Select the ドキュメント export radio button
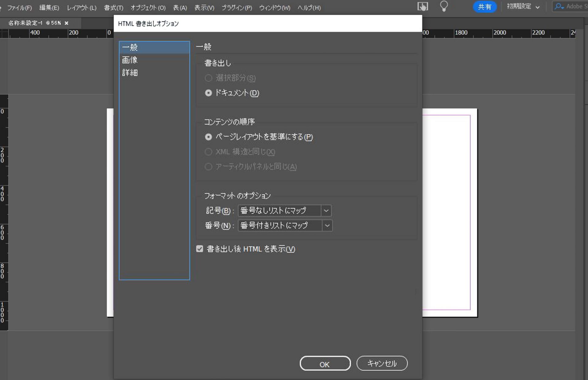Screen dimensions: 588x380 point(209,93)
